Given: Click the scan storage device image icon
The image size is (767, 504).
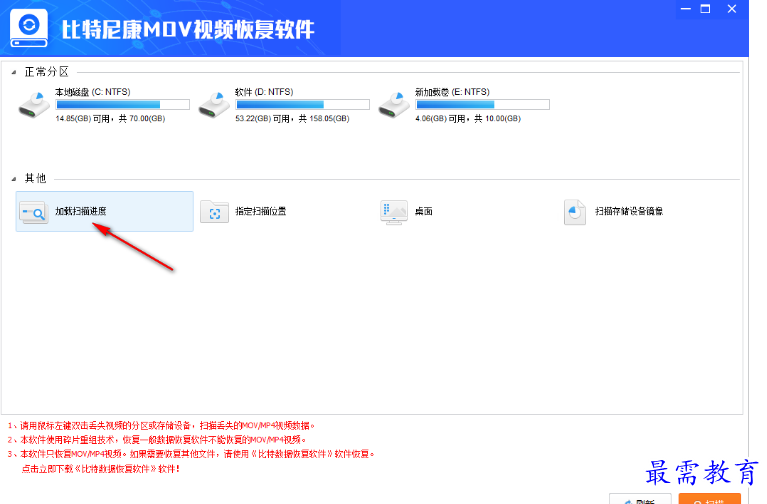Looking at the screenshot, I should [x=575, y=212].
